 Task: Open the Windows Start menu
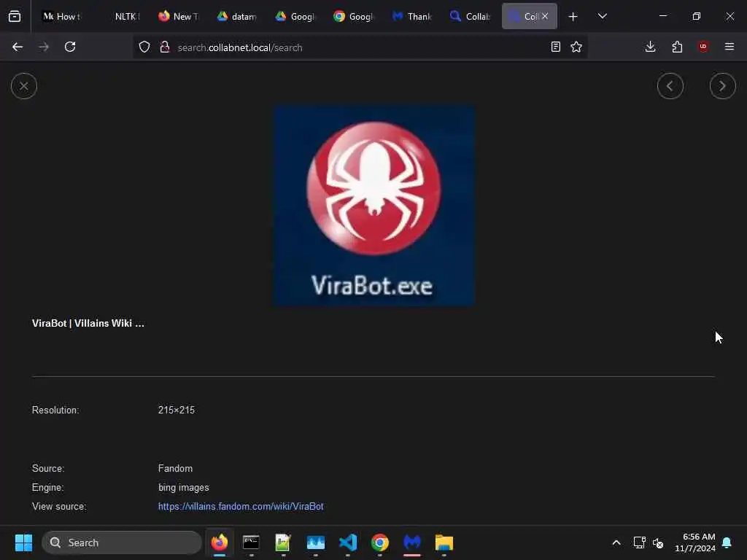pyautogui.click(x=23, y=542)
